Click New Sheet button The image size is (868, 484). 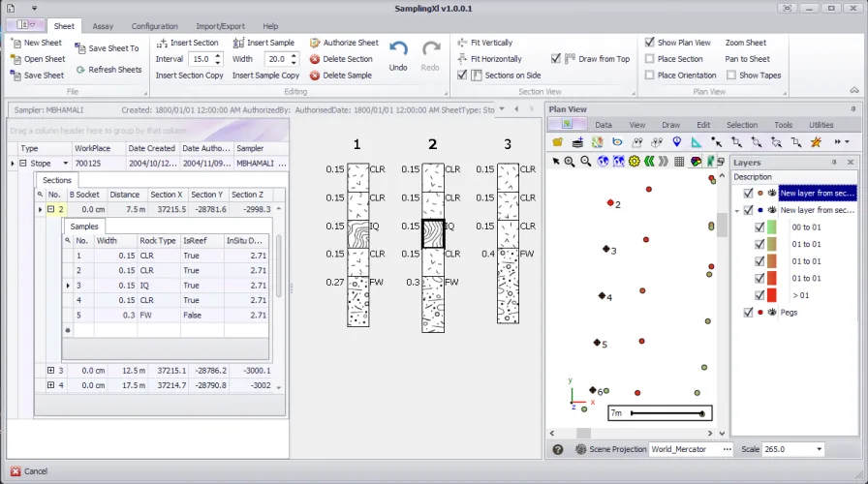(x=37, y=43)
